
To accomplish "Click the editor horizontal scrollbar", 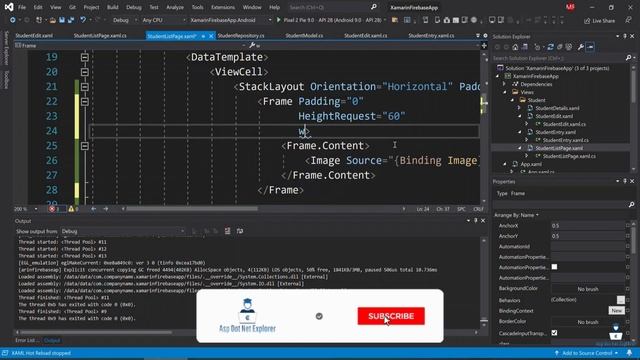I will click(x=192, y=209).
